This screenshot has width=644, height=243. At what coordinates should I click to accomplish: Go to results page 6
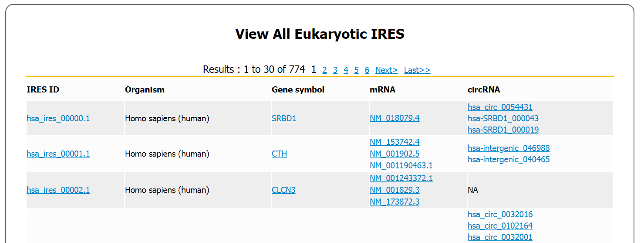[x=367, y=70]
